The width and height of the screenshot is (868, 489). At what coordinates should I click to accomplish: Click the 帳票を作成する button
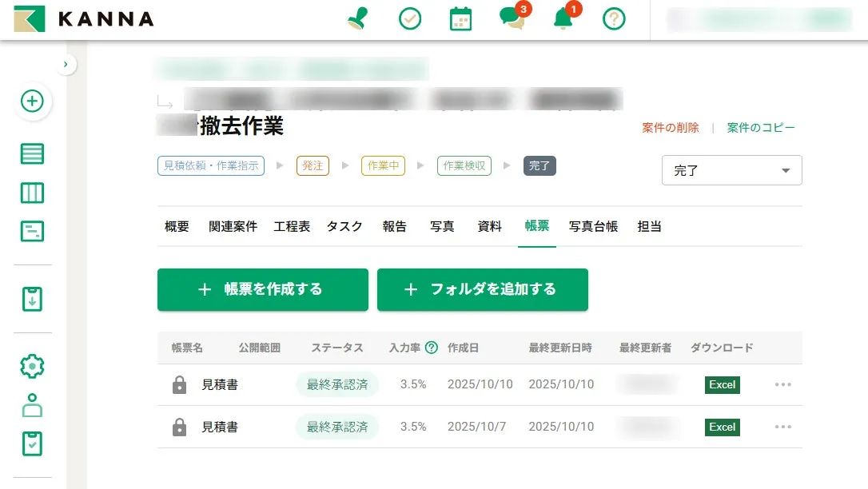pos(263,290)
